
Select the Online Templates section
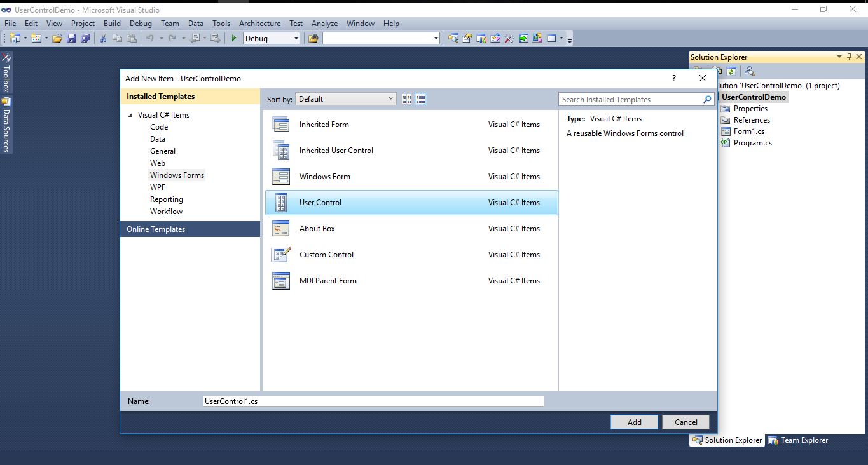click(190, 229)
